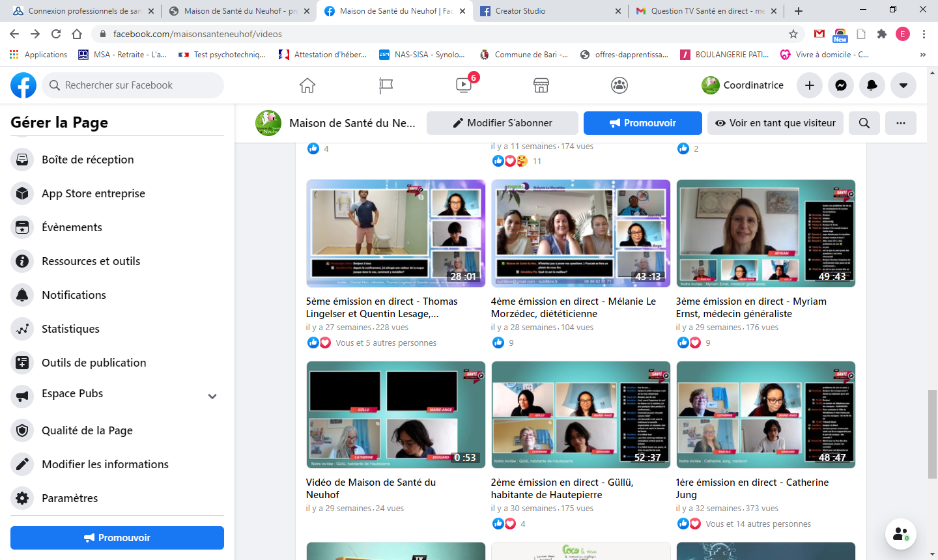The image size is (938, 560).
Task: Open the account dropdown arrow menu
Action: pyautogui.click(x=903, y=85)
